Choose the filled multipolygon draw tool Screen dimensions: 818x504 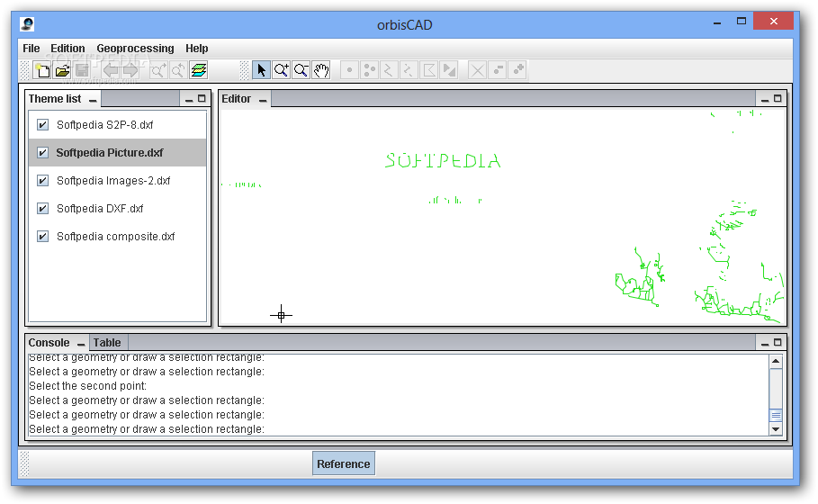click(449, 70)
